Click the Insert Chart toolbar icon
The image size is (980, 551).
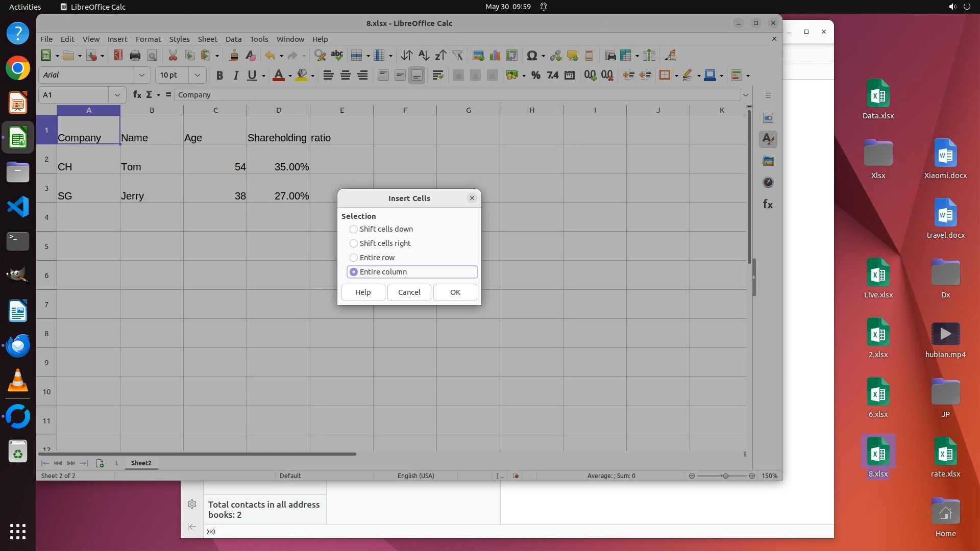pyautogui.click(x=495, y=56)
